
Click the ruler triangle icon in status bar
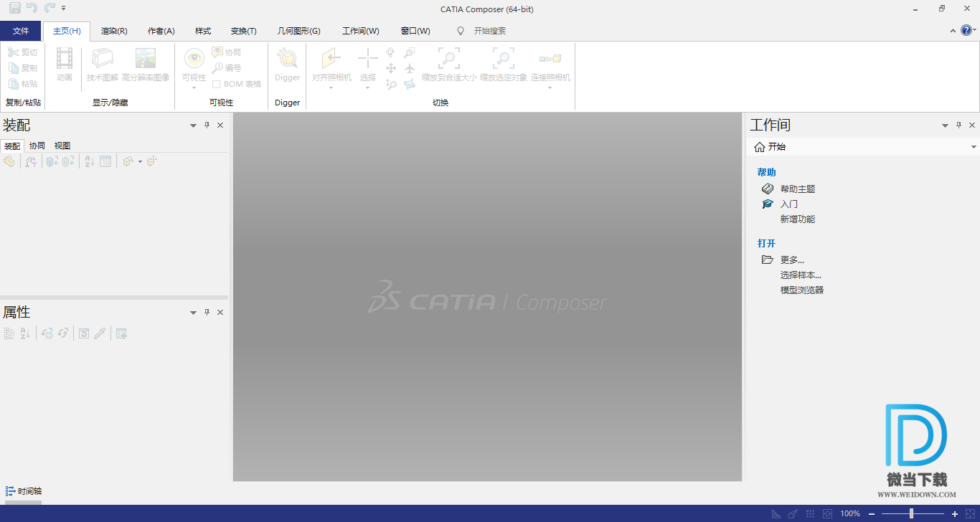tap(776, 514)
